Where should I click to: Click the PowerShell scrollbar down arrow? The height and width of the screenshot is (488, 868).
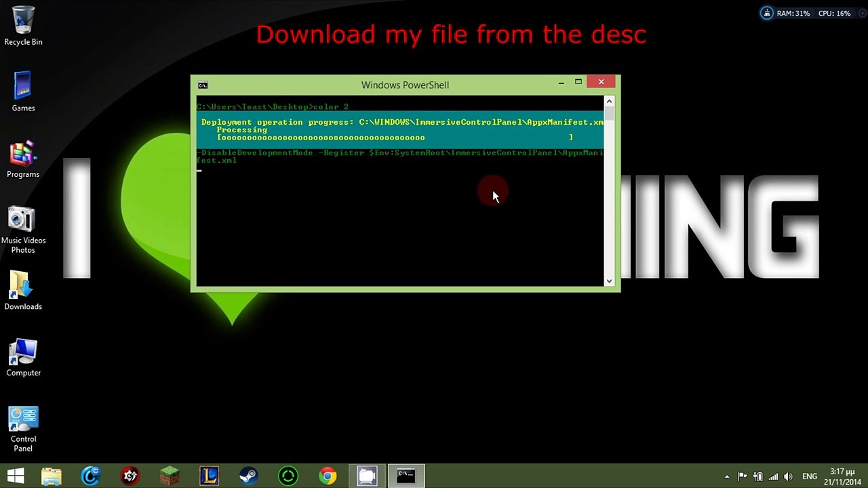pos(609,281)
